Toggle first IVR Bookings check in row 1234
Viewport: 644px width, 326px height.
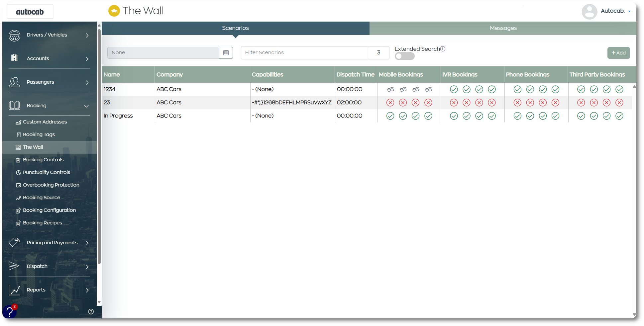454,89
